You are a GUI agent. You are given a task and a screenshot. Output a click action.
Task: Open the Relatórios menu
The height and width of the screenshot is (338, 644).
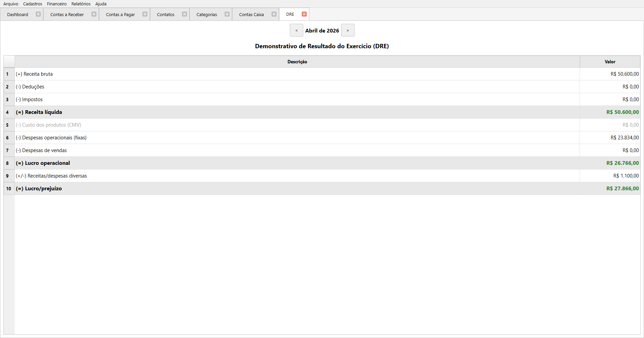81,4
